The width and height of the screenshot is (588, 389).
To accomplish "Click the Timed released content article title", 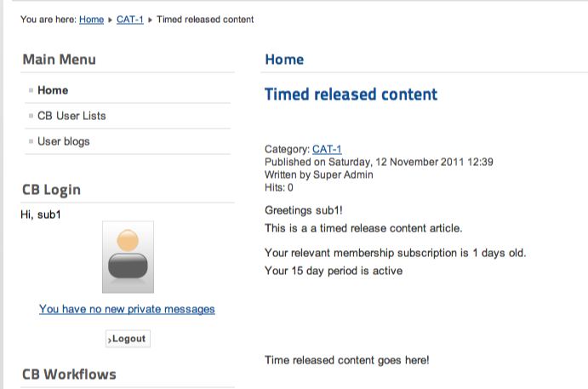I will click(351, 94).
